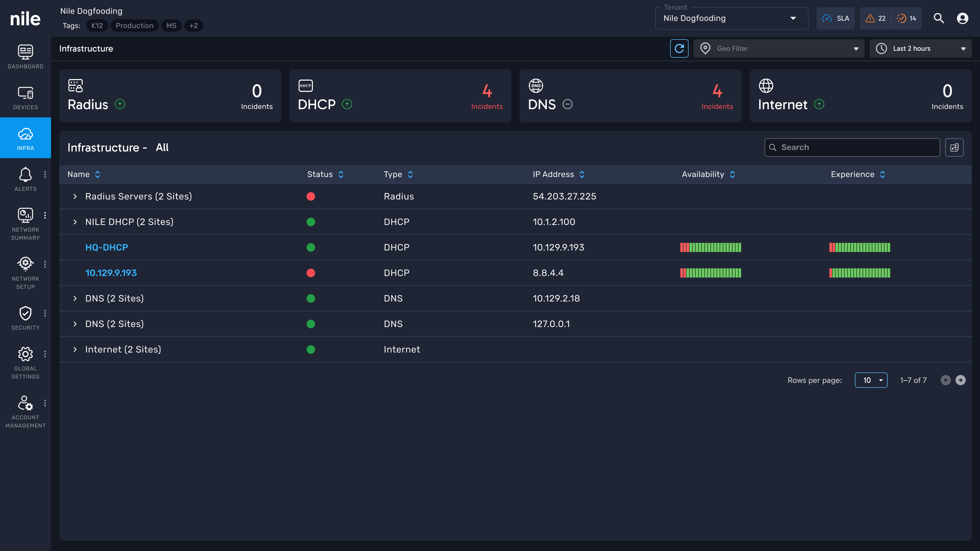Open the Last 2 hours time dropdown

pos(920,48)
